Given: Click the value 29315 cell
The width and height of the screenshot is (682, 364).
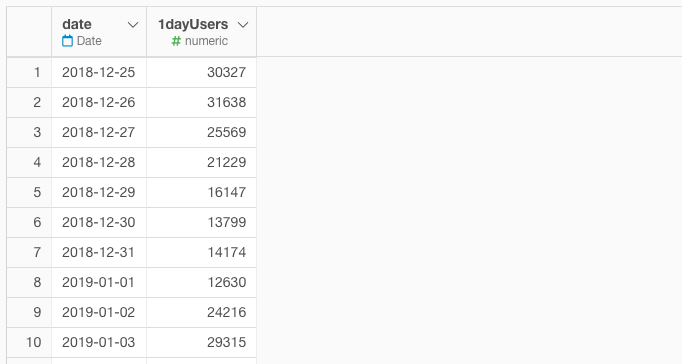Looking at the screenshot, I should click(x=202, y=342).
